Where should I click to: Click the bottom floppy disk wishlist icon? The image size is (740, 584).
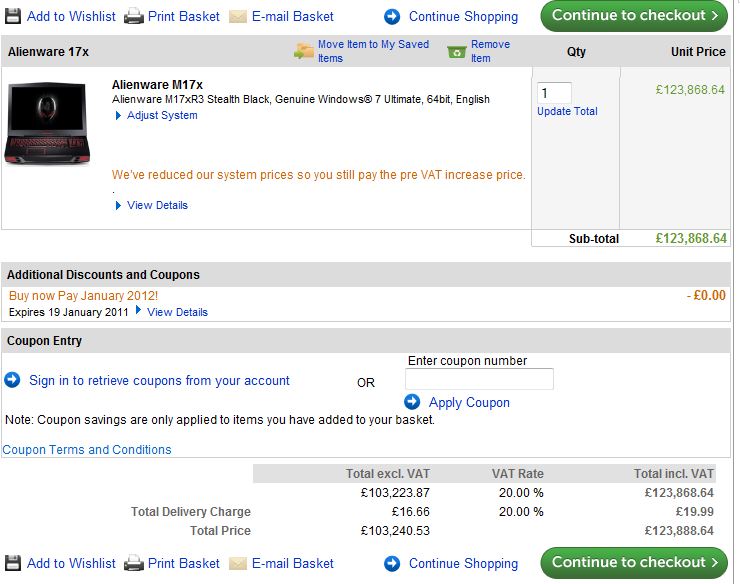[13, 563]
